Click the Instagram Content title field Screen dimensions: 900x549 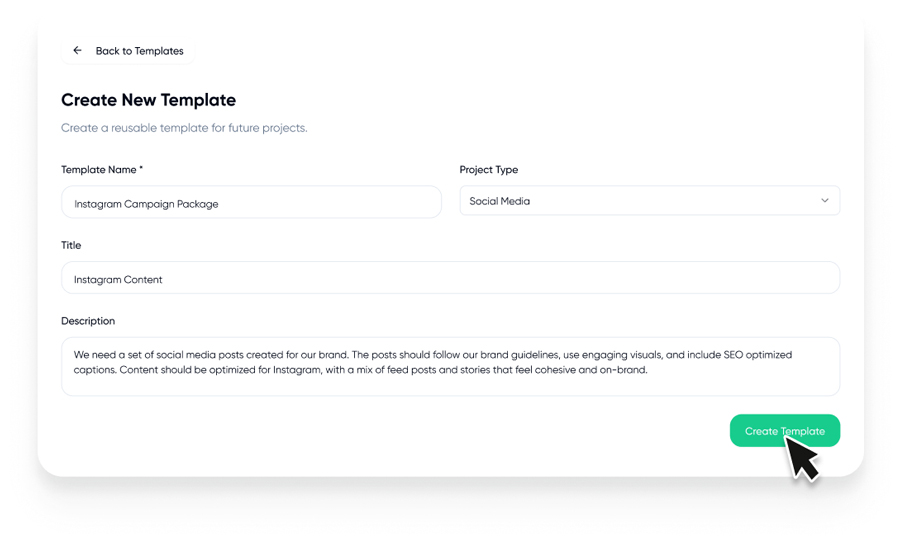450,279
